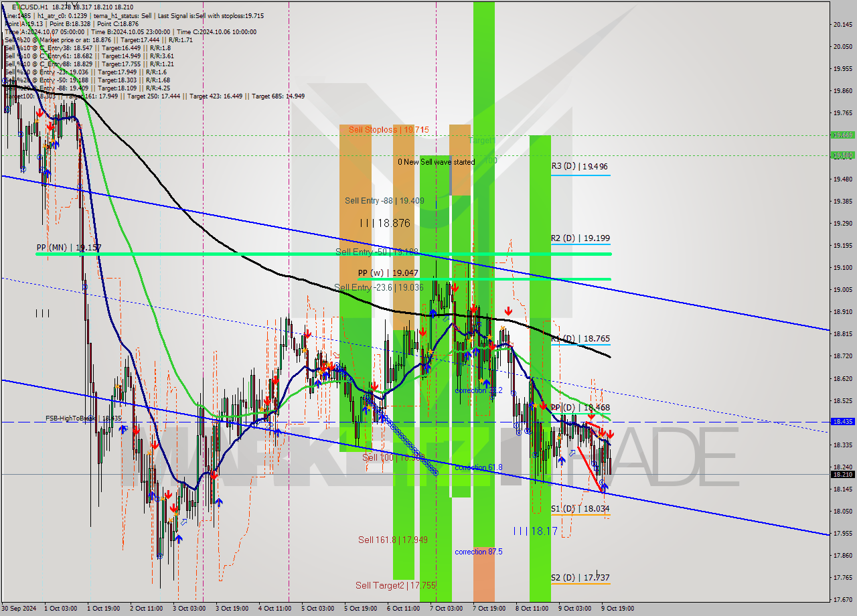Click the correction 61.8 label
The width and height of the screenshot is (857, 616).
coord(478,467)
